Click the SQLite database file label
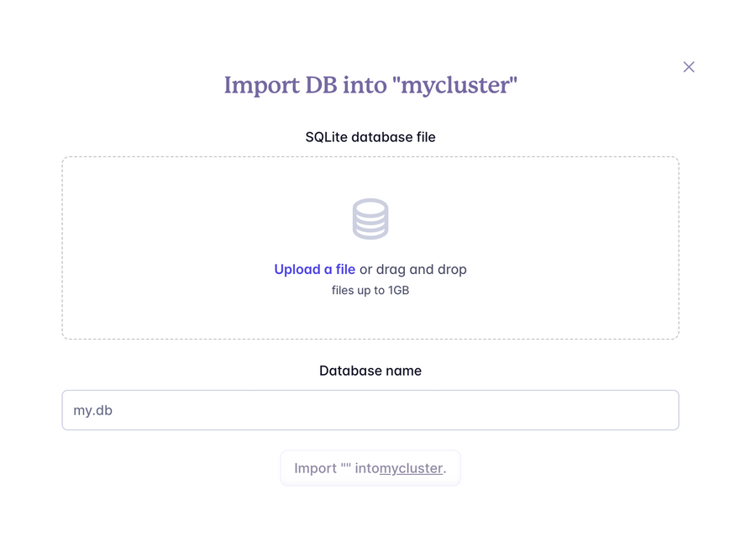 370,137
